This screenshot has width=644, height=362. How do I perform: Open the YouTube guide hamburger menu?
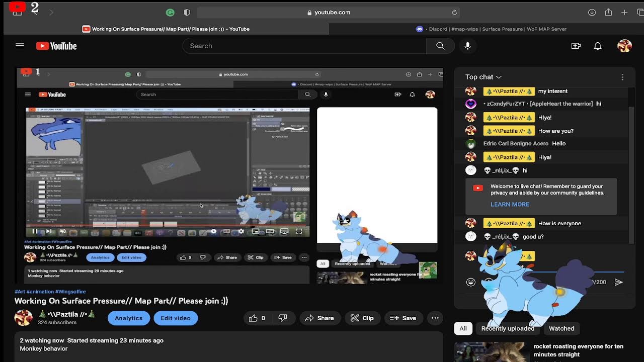point(20,46)
